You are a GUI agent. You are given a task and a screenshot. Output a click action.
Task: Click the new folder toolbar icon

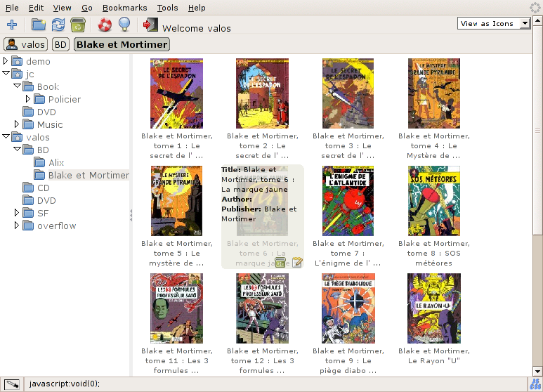pos(39,25)
